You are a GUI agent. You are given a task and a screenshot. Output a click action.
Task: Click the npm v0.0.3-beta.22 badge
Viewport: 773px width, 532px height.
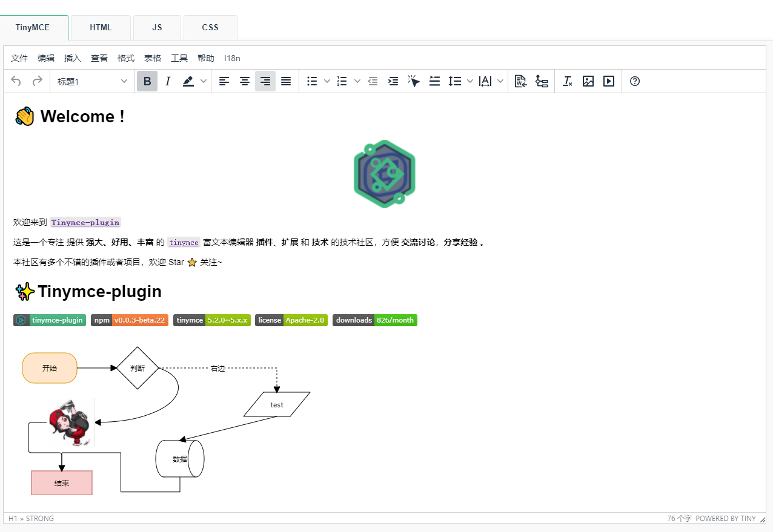point(130,320)
